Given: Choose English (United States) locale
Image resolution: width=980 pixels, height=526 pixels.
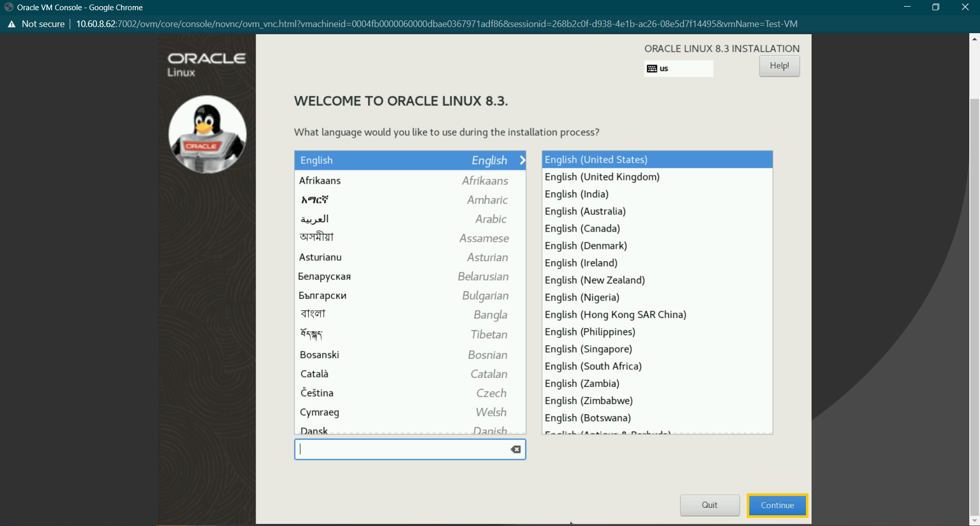Looking at the screenshot, I should click(x=657, y=160).
